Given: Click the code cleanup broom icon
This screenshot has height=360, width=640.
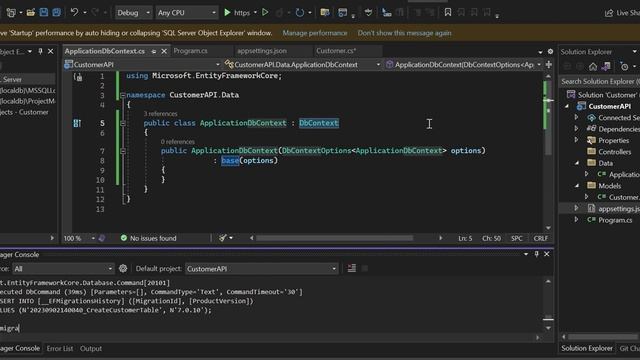Looking at the screenshot, I should point(222,238).
